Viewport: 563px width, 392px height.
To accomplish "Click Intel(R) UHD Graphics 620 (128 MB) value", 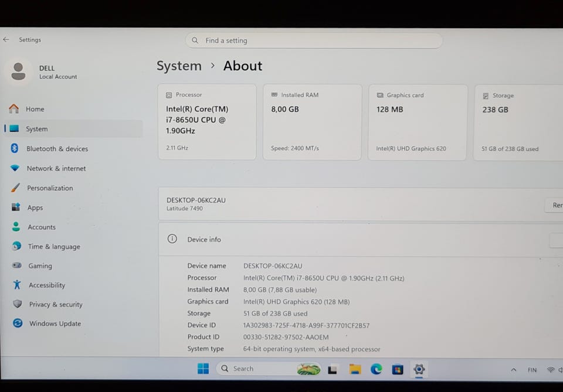I will (296, 302).
